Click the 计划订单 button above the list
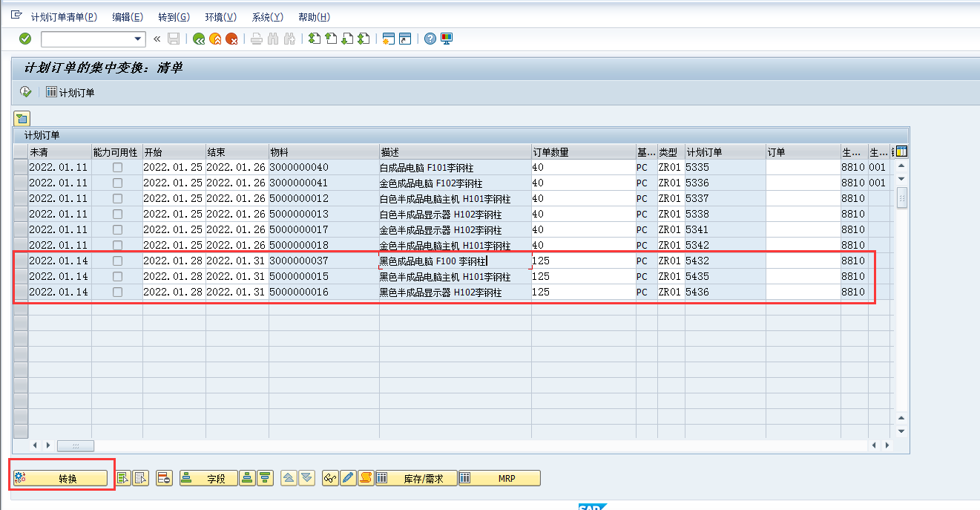Image resolution: width=980 pixels, height=510 pixels. point(68,92)
